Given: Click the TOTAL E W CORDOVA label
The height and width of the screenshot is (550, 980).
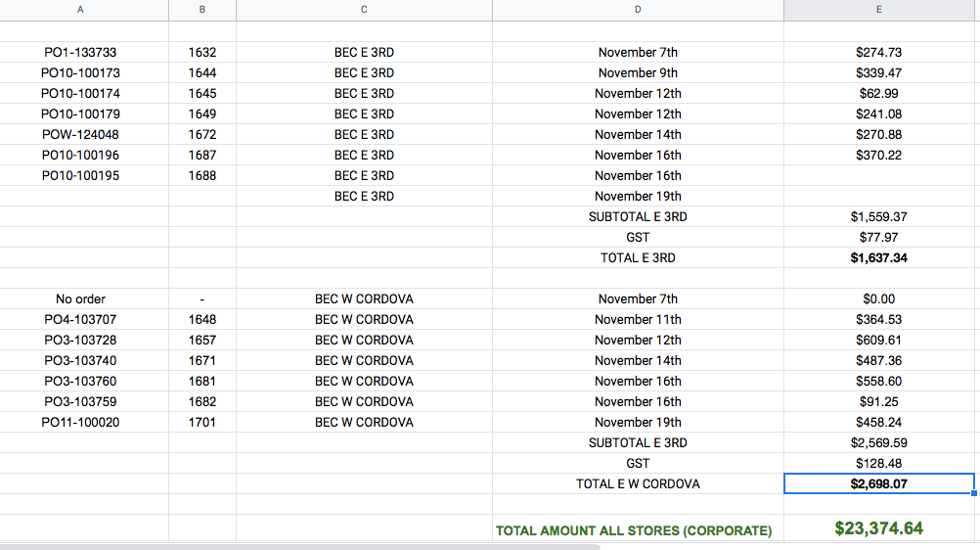Looking at the screenshot, I should pyautogui.click(x=638, y=484).
